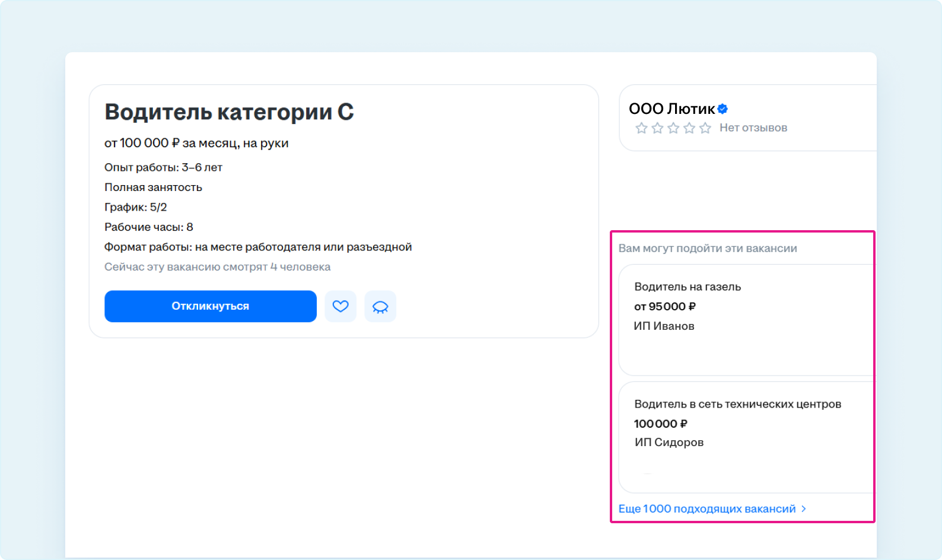Click the от 95 000 ₽ salary
This screenshot has height=560, width=942.
coord(664,306)
